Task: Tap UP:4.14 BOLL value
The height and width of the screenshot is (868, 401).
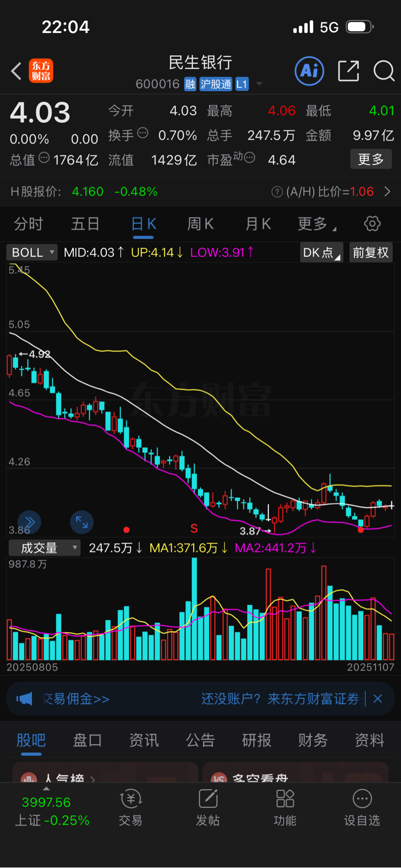Action: [x=157, y=253]
